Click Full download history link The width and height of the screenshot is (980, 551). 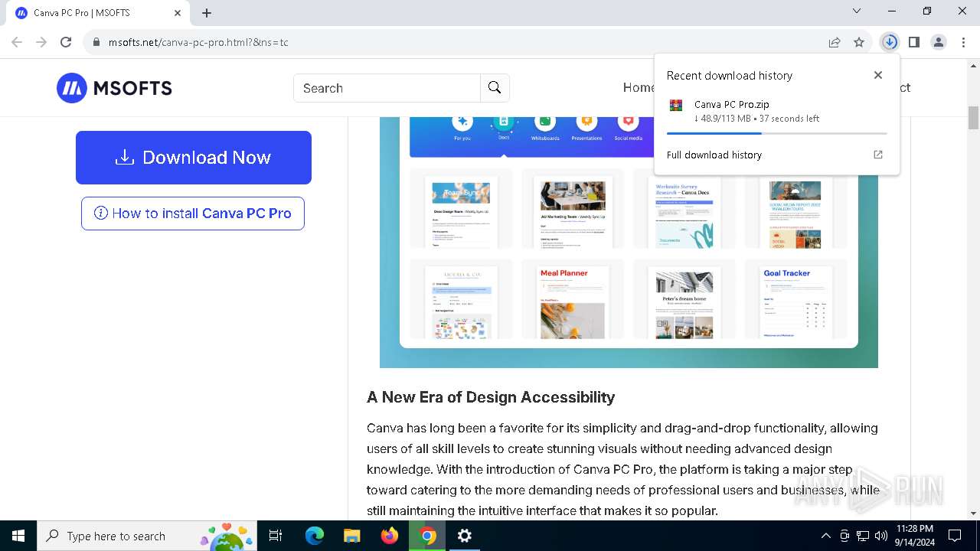click(x=714, y=155)
